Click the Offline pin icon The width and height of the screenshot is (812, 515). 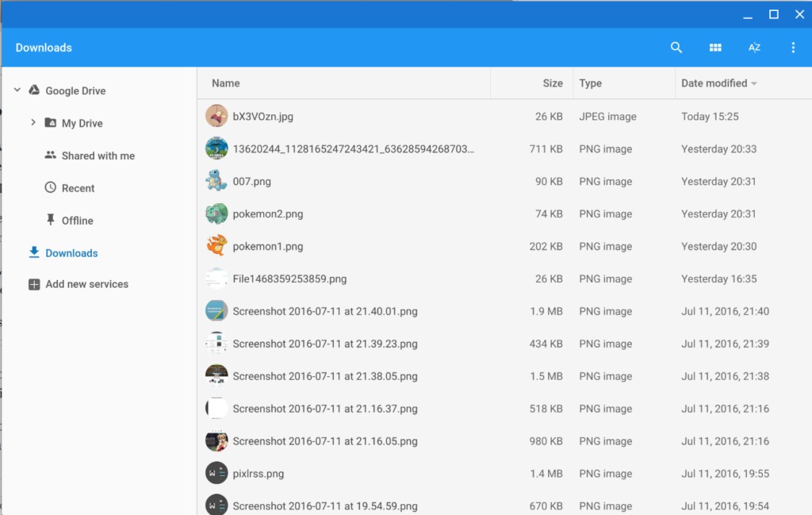[50, 220]
